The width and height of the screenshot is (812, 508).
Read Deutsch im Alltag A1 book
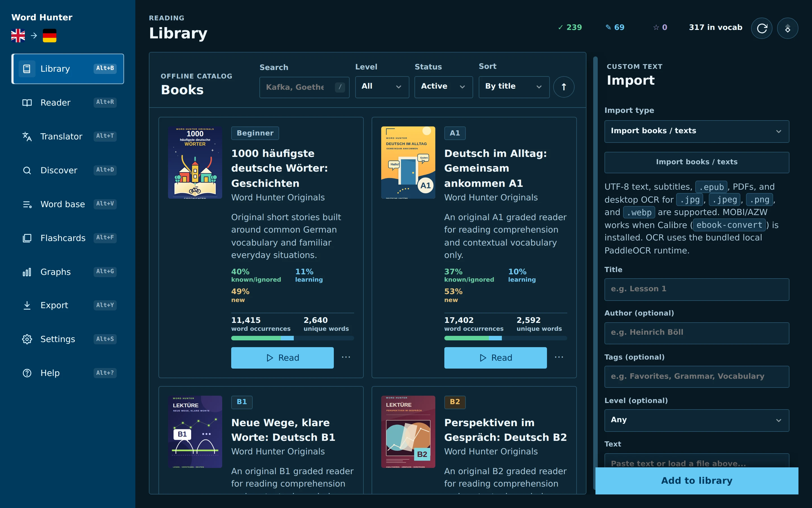click(495, 358)
